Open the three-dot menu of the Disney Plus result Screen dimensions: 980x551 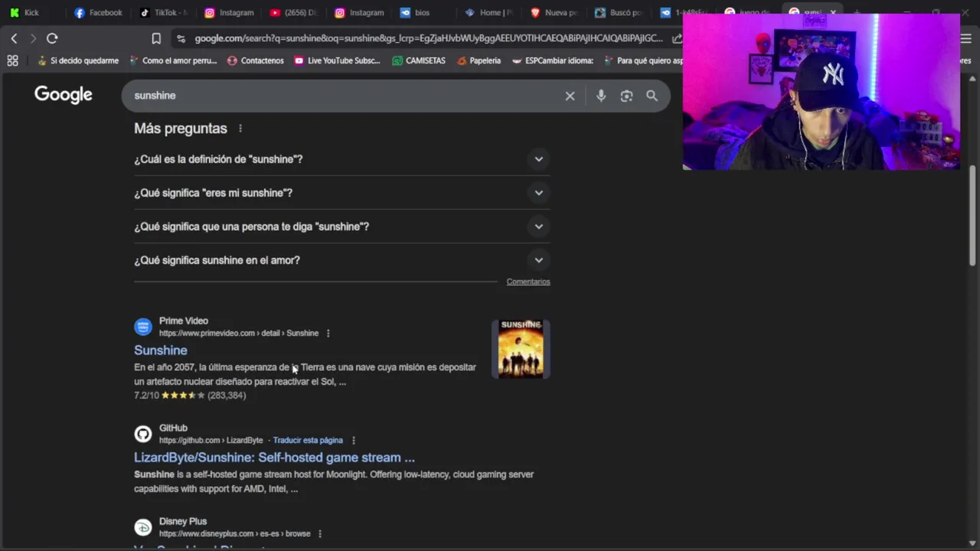coord(319,533)
